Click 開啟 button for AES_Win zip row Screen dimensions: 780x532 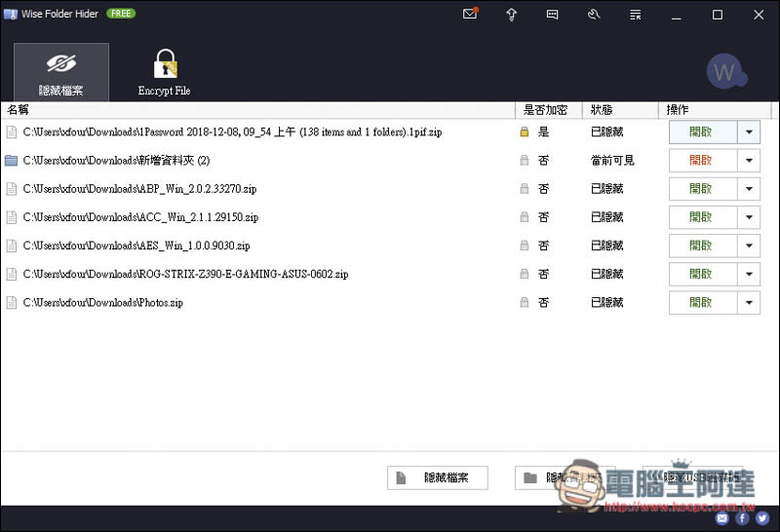tap(702, 246)
